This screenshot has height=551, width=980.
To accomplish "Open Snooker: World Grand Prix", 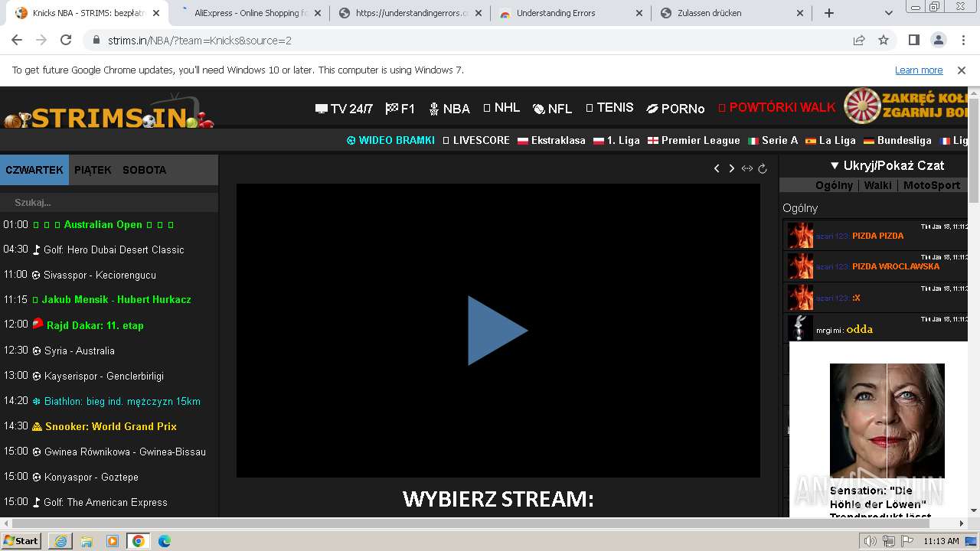I will click(x=105, y=426).
